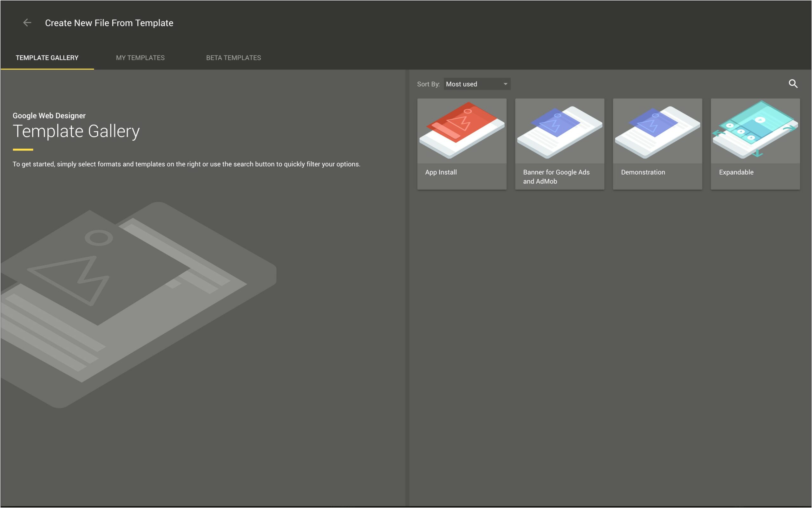Select the Banner for Google Ads thumbnail
This screenshot has width=812, height=508.
tap(560, 131)
